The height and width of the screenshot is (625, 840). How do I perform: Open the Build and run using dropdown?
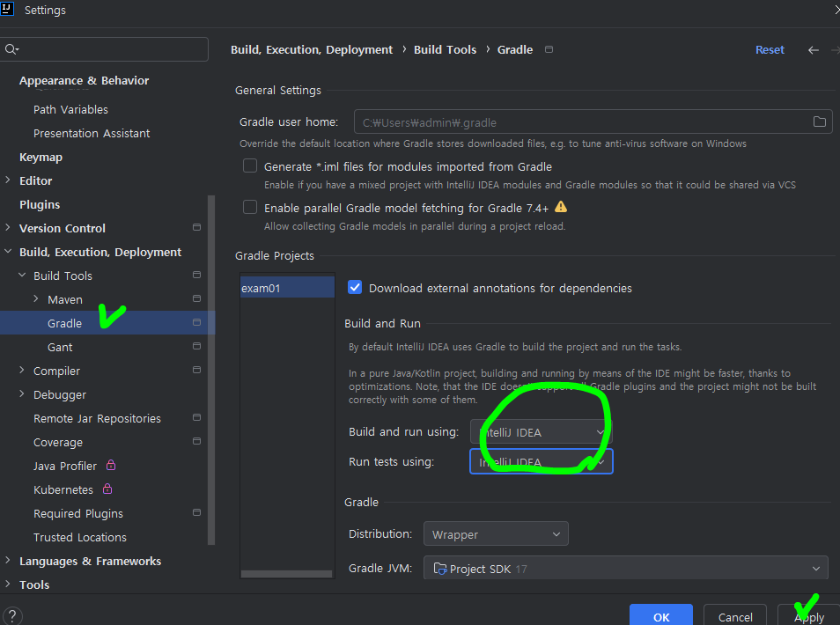pyautogui.click(x=542, y=431)
